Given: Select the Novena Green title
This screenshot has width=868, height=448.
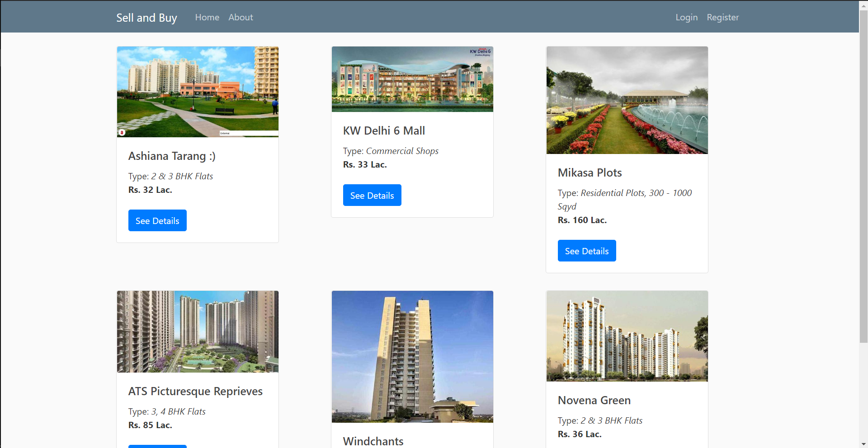Looking at the screenshot, I should [594, 401].
